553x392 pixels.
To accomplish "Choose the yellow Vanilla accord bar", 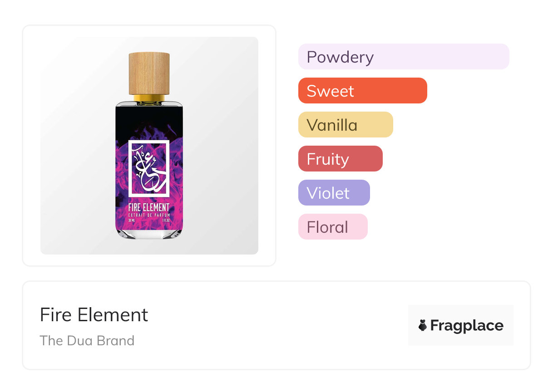I will coord(345,125).
